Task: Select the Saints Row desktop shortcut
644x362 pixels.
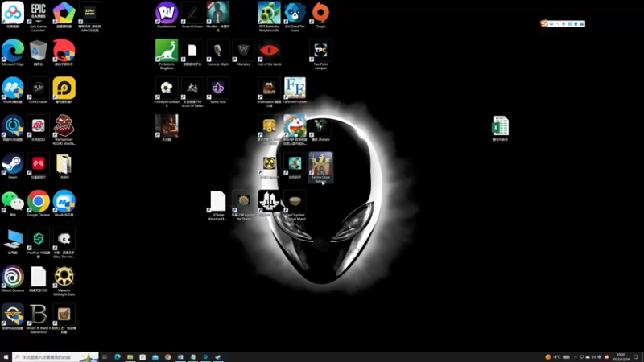Action: pyautogui.click(x=217, y=90)
